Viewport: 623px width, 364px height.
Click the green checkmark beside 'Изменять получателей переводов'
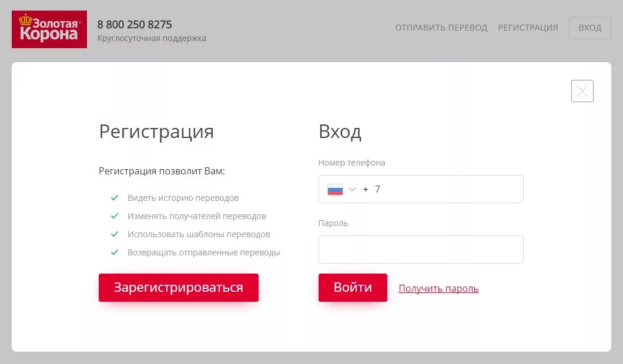click(x=114, y=215)
